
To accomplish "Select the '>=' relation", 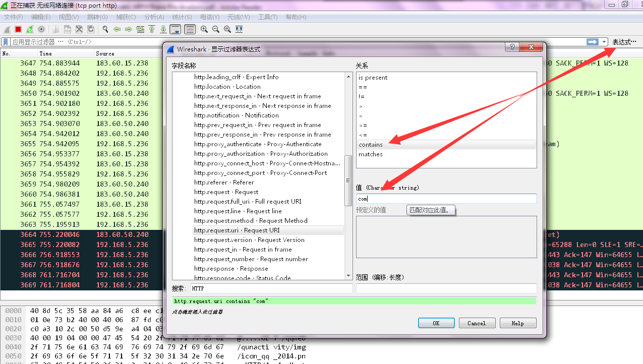I will [x=446, y=126].
